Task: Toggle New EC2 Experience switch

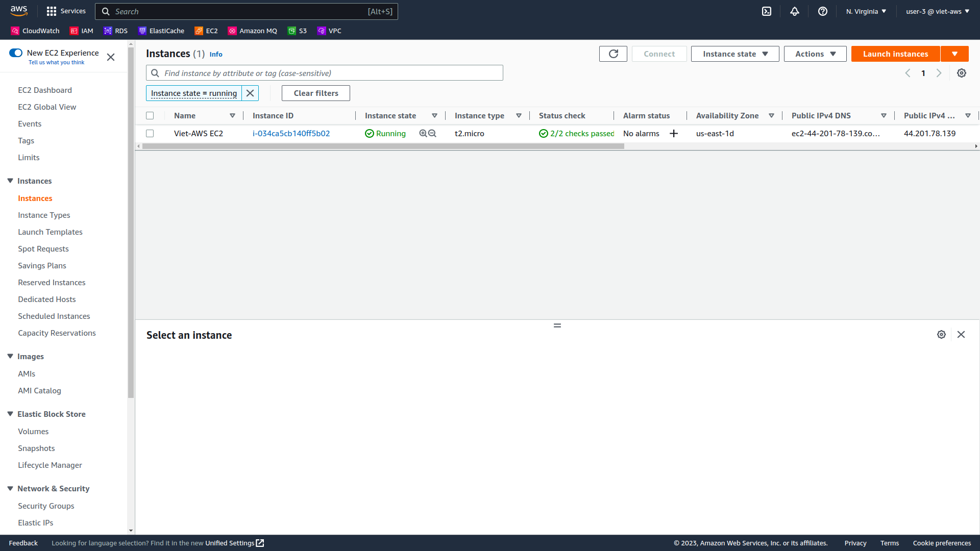Action: [16, 53]
